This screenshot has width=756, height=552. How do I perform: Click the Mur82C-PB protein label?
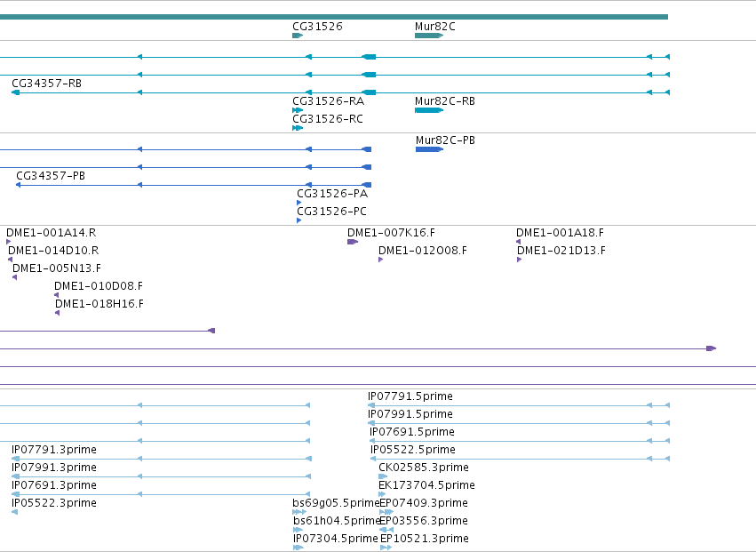(x=445, y=140)
